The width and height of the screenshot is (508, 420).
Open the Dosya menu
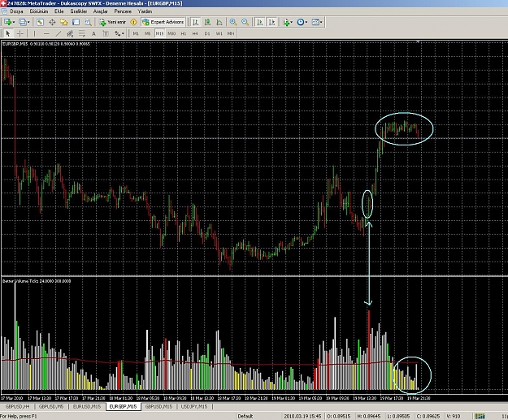point(16,11)
